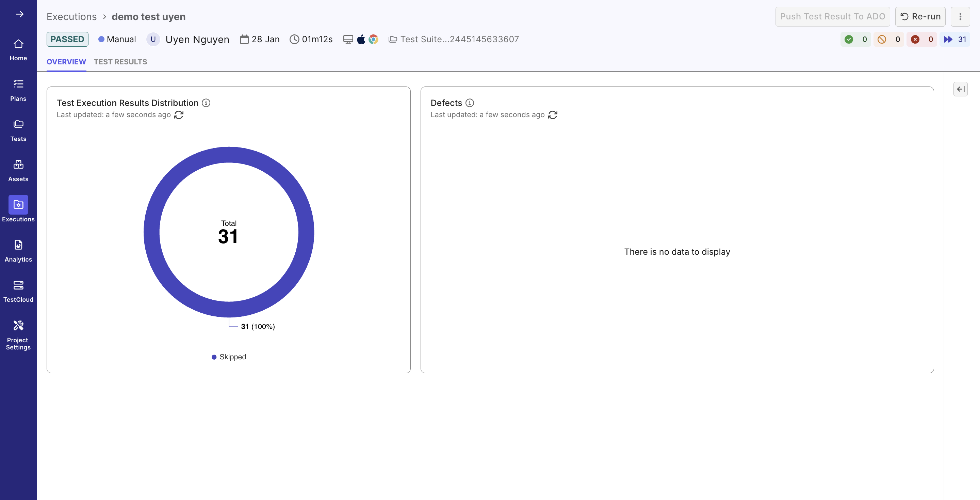
Task: Open TestCloud from the sidebar
Action: pyautogui.click(x=18, y=285)
